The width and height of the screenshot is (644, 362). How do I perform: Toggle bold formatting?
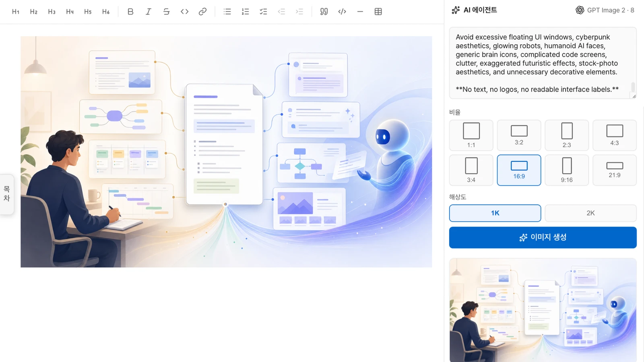(130, 12)
